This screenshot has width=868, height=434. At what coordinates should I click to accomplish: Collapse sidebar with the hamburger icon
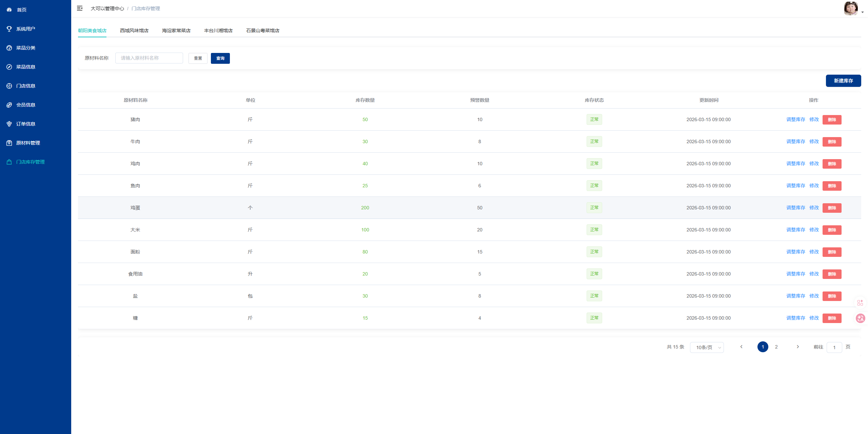click(x=80, y=8)
